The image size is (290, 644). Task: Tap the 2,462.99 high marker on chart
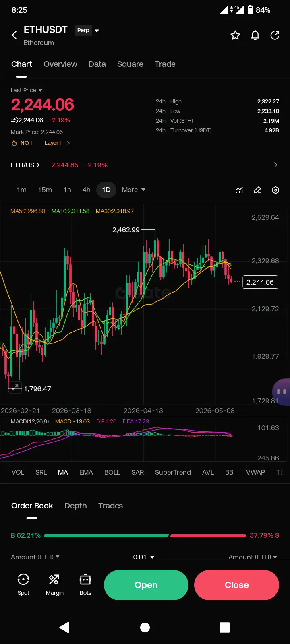[126, 230]
